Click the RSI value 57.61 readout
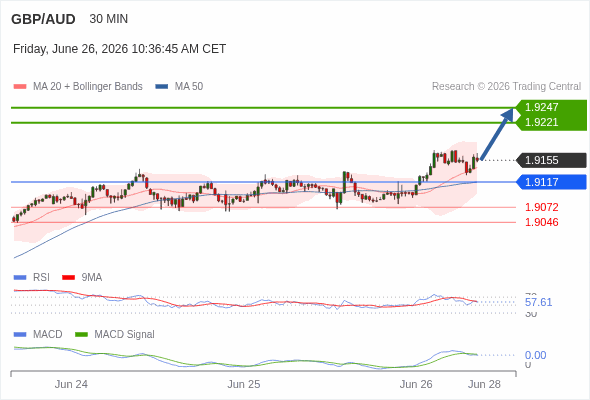This screenshot has height=400, width=590. [x=538, y=303]
